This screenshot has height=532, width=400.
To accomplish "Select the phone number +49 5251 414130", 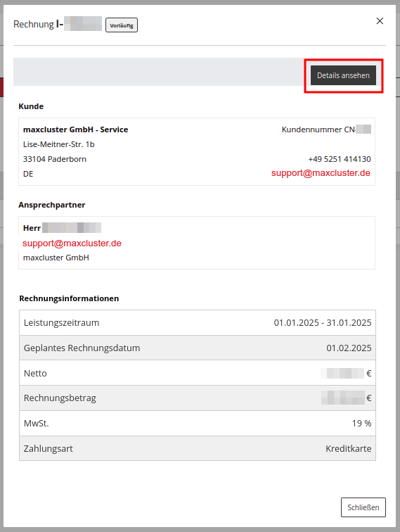I will 340,159.
